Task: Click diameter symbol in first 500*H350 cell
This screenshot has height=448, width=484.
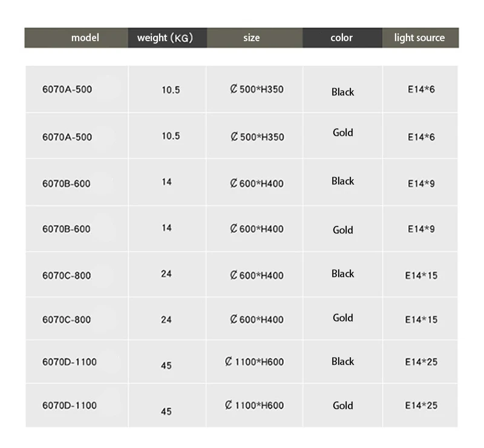Action: [x=234, y=89]
